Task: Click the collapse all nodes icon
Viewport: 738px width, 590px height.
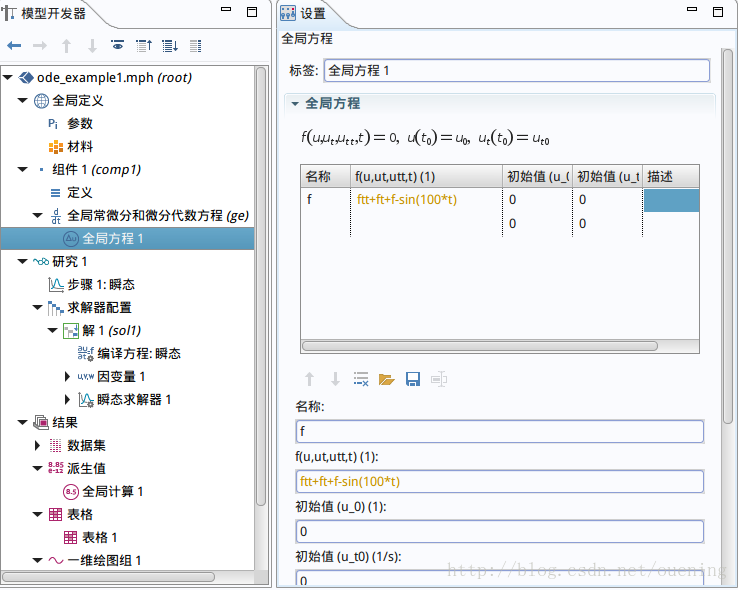Action: 144,46
